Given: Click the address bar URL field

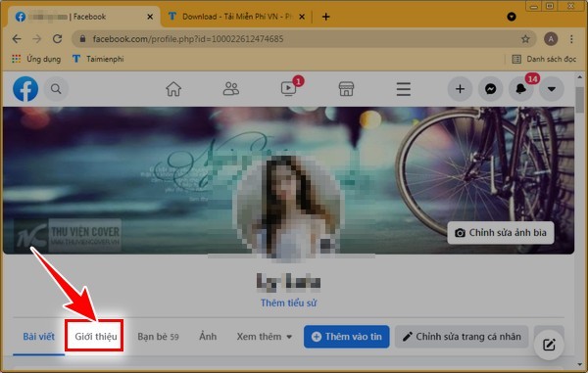Looking at the screenshot, I should point(304,39).
